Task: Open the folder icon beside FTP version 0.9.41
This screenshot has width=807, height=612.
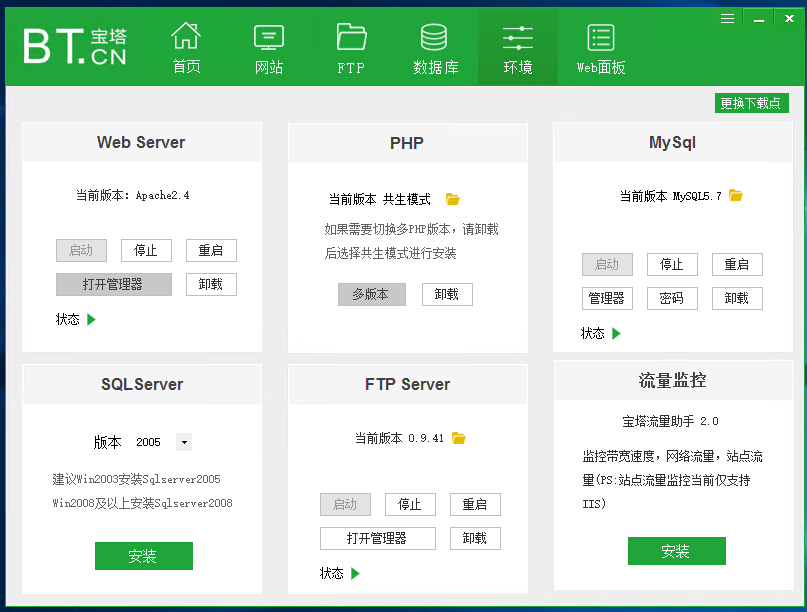Action: tap(459, 438)
